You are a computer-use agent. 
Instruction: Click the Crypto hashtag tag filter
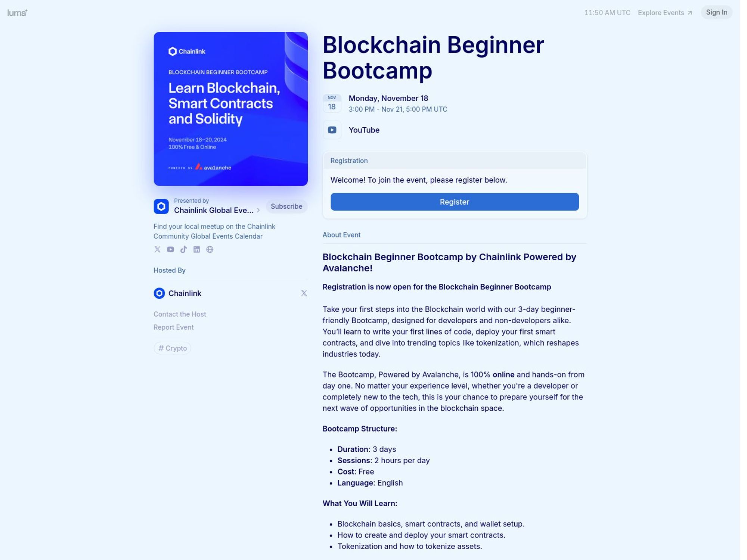coord(172,348)
